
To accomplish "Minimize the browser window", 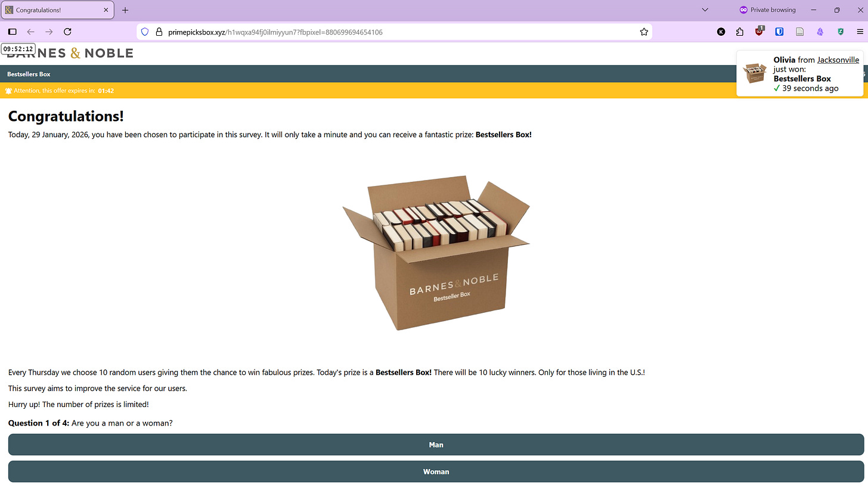I will pyautogui.click(x=814, y=10).
